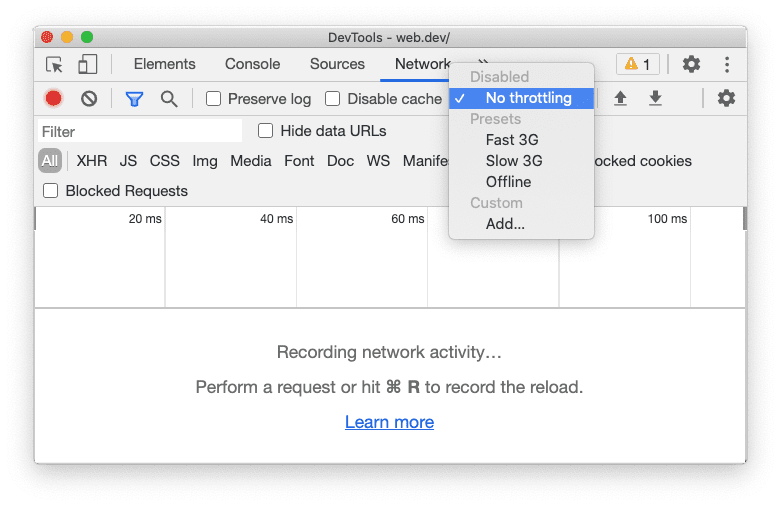The height and width of the screenshot is (506, 781).
Task: Open network settings gear in toolbar
Action: (x=726, y=98)
